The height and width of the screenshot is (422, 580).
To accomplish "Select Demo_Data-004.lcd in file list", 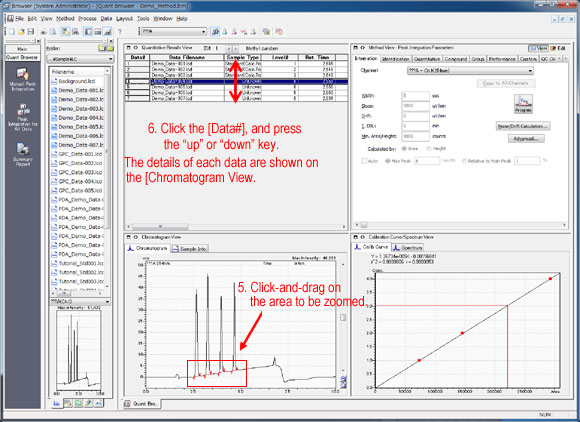I will (x=78, y=118).
